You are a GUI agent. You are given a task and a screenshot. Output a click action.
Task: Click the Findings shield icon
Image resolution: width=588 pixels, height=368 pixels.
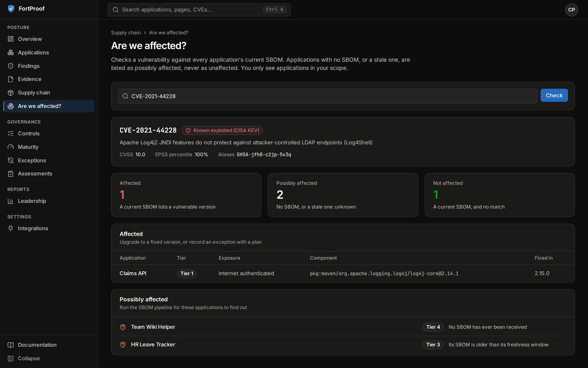[10, 66]
